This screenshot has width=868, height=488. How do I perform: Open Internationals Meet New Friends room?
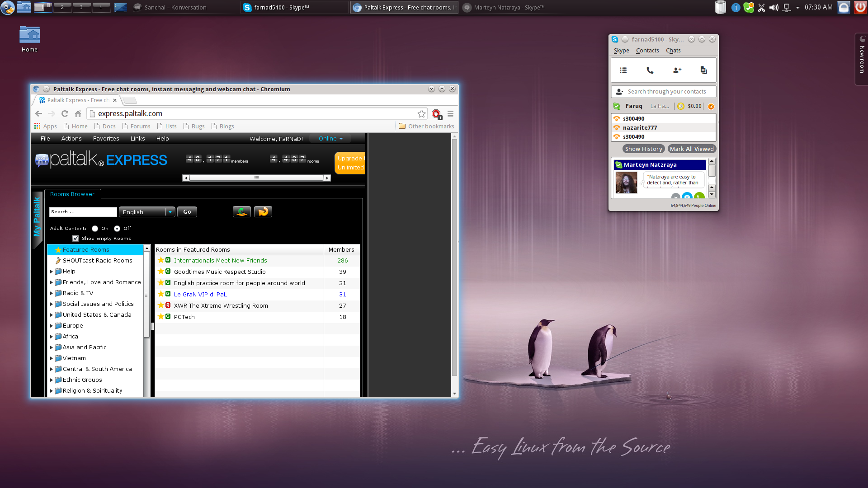pos(220,261)
